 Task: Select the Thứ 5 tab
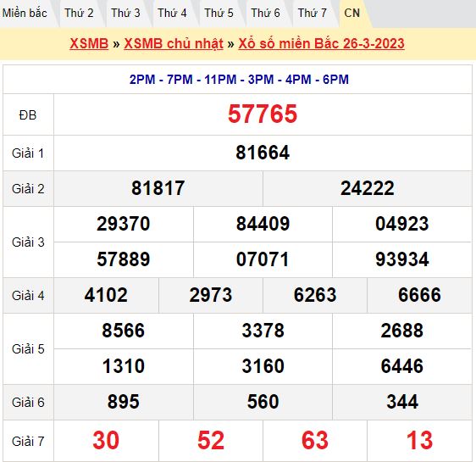pos(219,14)
